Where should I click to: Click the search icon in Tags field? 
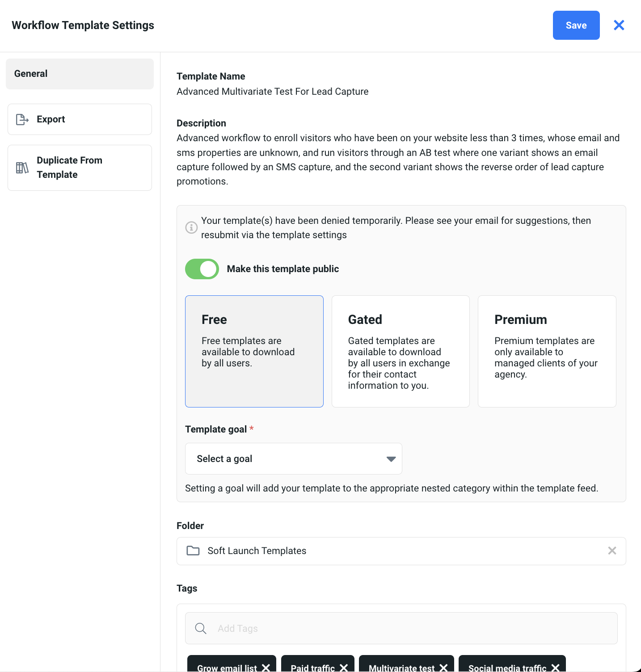pos(201,628)
